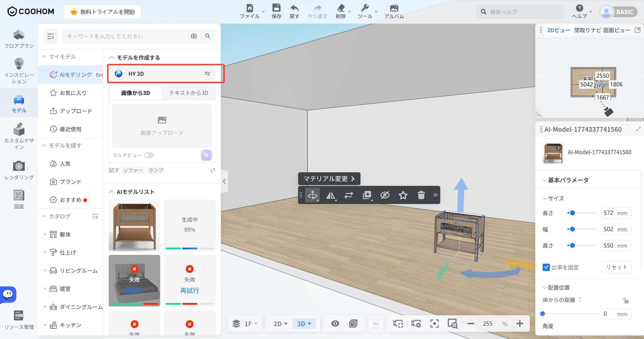Click the replace model swap icon
This screenshot has height=339, width=644.
[x=349, y=195]
